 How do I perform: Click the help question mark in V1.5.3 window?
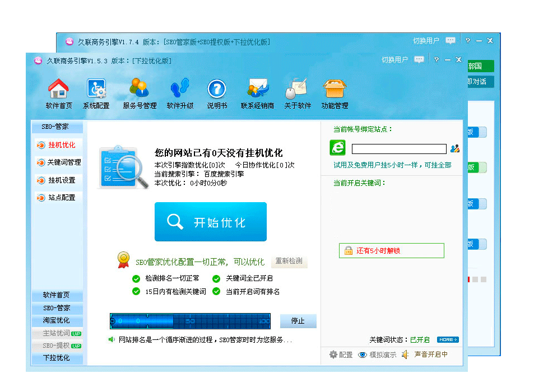click(437, 59)
